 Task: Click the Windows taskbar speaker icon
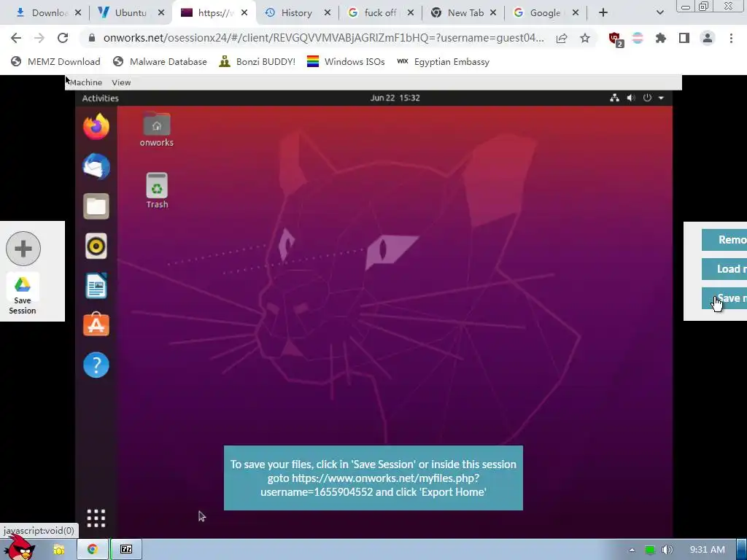point(667,550)
